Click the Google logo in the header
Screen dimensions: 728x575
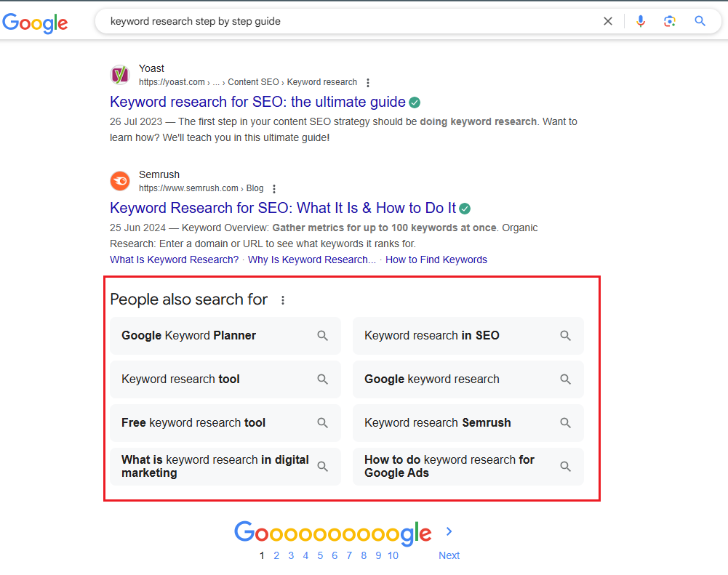click(36, 23)
